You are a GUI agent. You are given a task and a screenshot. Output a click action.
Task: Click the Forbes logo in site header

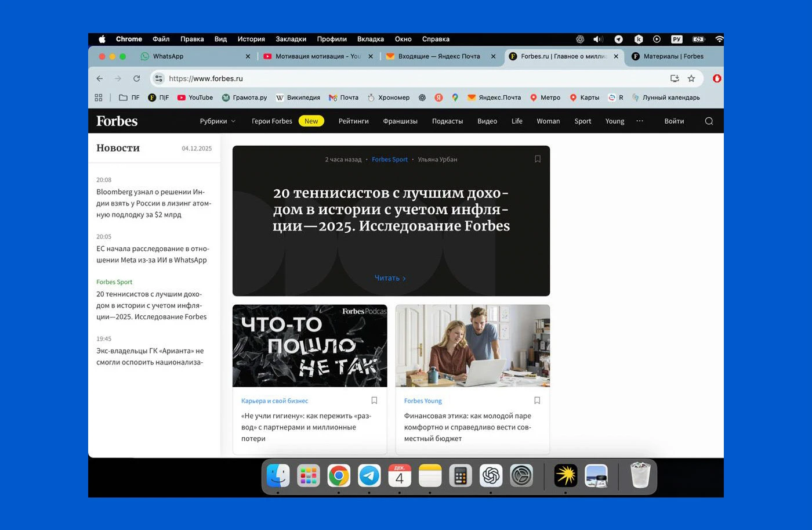pos(117,121)
